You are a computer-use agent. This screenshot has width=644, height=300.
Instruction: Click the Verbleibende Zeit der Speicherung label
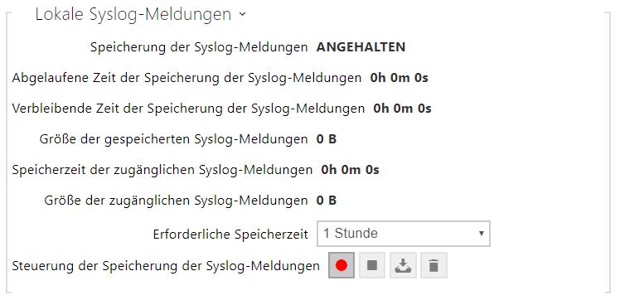pos(188,109)
